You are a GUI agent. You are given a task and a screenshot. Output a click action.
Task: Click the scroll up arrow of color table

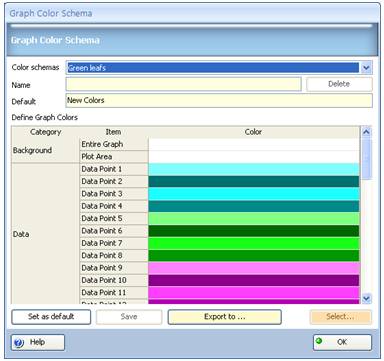366,132
